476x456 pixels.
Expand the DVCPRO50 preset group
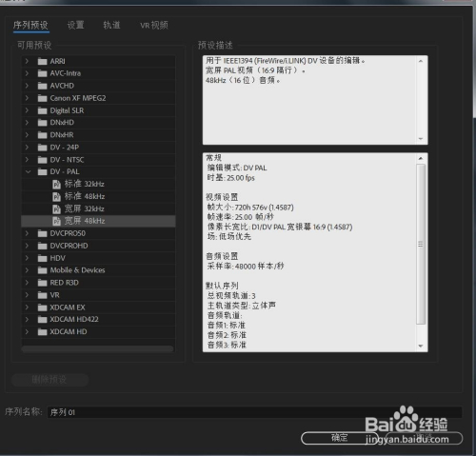[x=27, y=233]
